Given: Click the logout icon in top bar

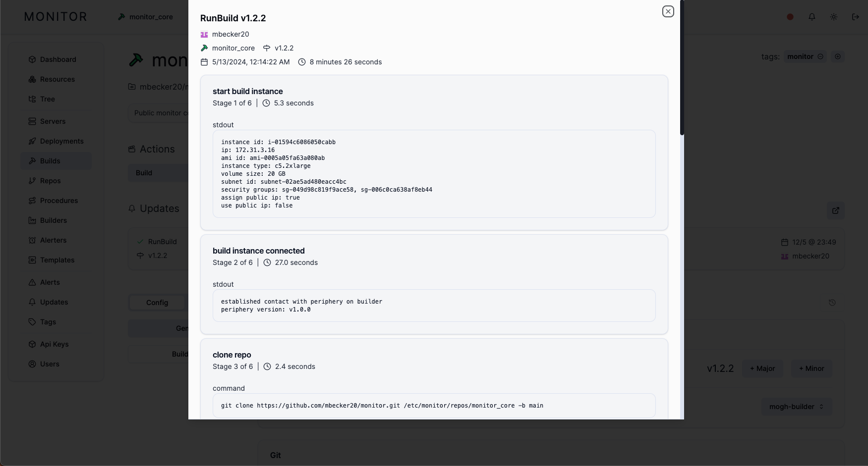Looking at the screenshot, I should [x=856, y=17].
